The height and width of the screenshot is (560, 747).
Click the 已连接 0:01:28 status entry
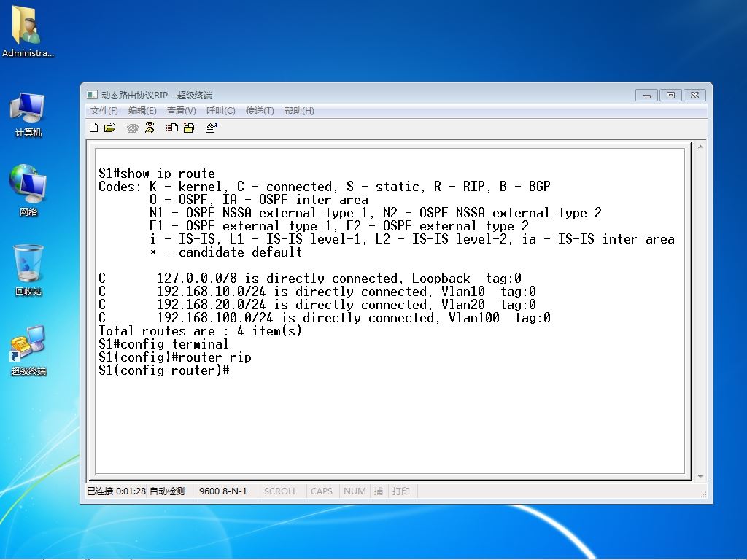click(x=116, y=491)
